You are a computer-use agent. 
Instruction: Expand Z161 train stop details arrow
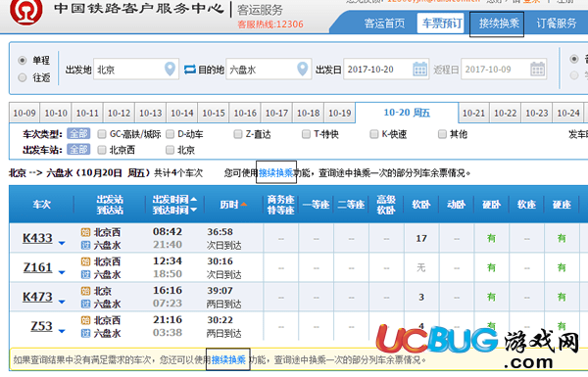tap(62, 272)
